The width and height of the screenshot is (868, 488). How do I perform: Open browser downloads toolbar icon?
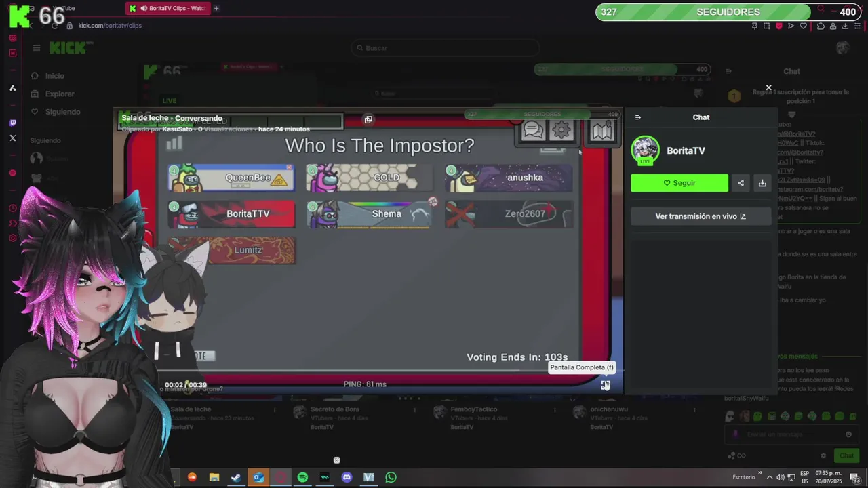[x=845, y=26]
